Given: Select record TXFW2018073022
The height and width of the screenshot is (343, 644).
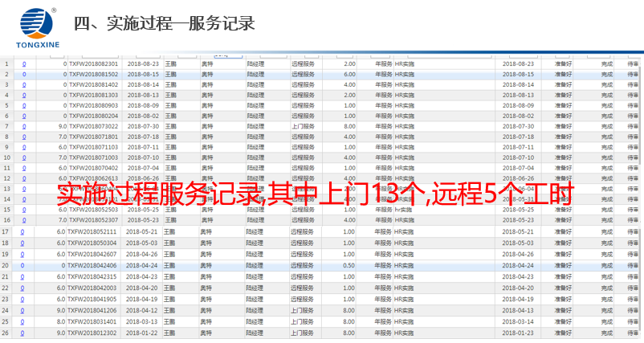Looking at the screenshot, I should pyautogui.click(x=93, y=126).
